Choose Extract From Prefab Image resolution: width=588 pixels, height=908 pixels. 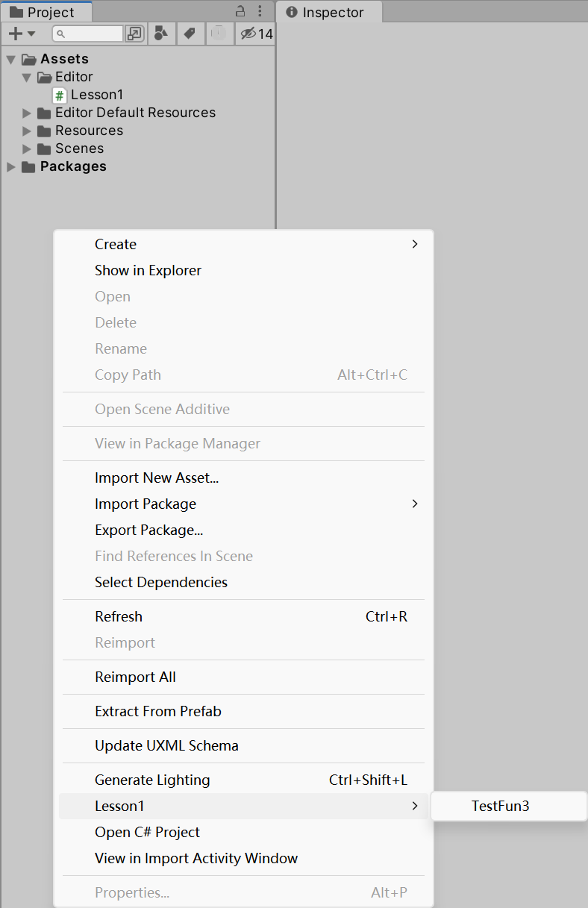243,711
